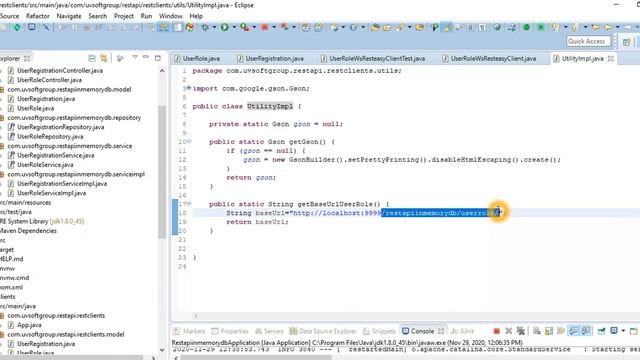
Task: Click Collapse All icon in Explorer panel
Action: coord(92,58)
